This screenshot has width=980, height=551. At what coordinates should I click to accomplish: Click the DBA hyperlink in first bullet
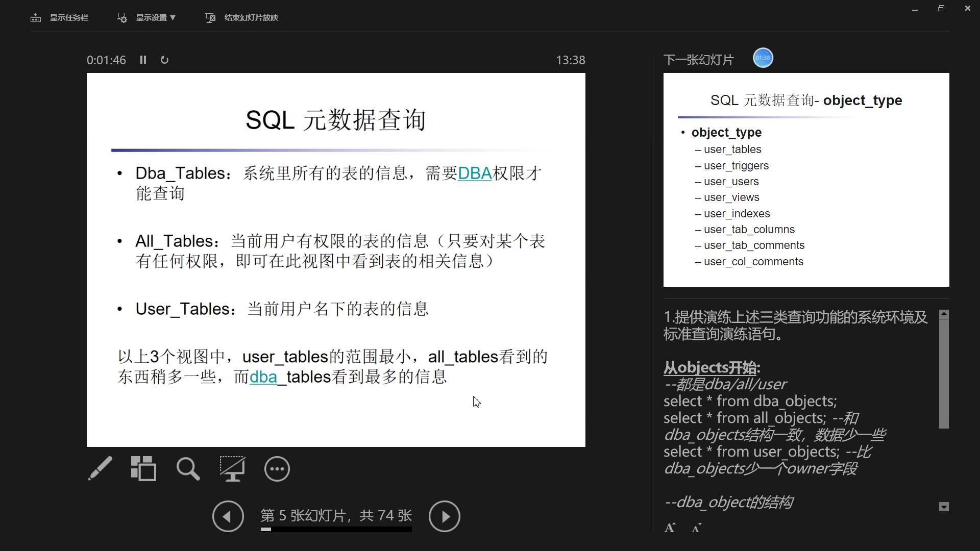click(x=475, y=173)
